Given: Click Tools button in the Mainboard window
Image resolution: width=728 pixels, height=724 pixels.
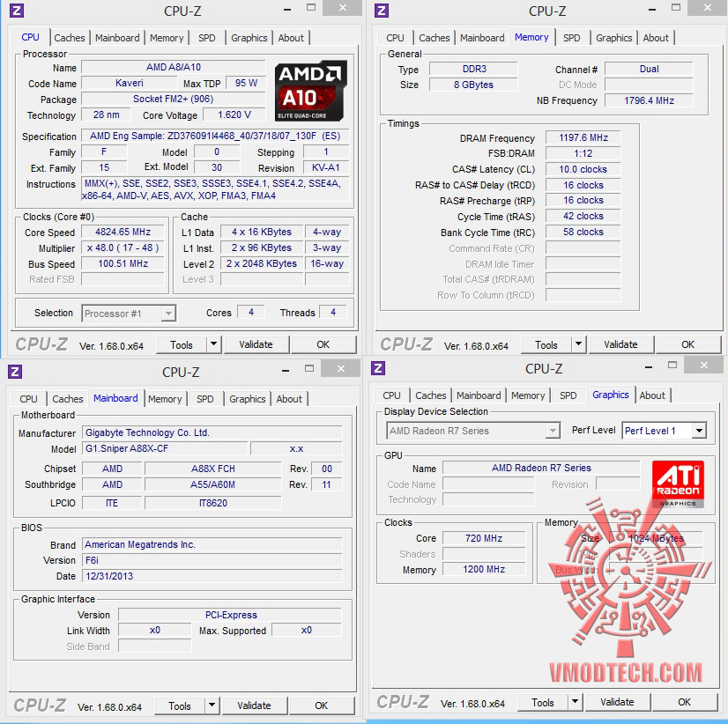Looking at the screenshot, I should point(180,706).
